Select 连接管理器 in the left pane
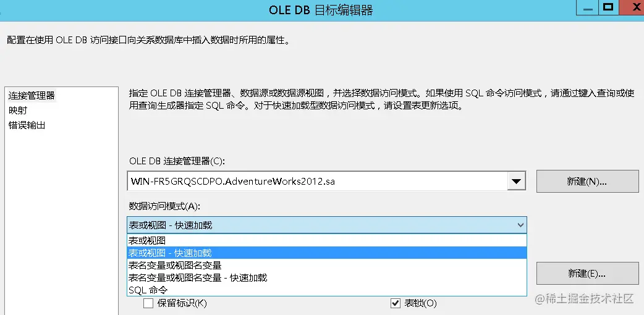The width and height of the screenshot is (644, 315). click(x=32, y=96)
